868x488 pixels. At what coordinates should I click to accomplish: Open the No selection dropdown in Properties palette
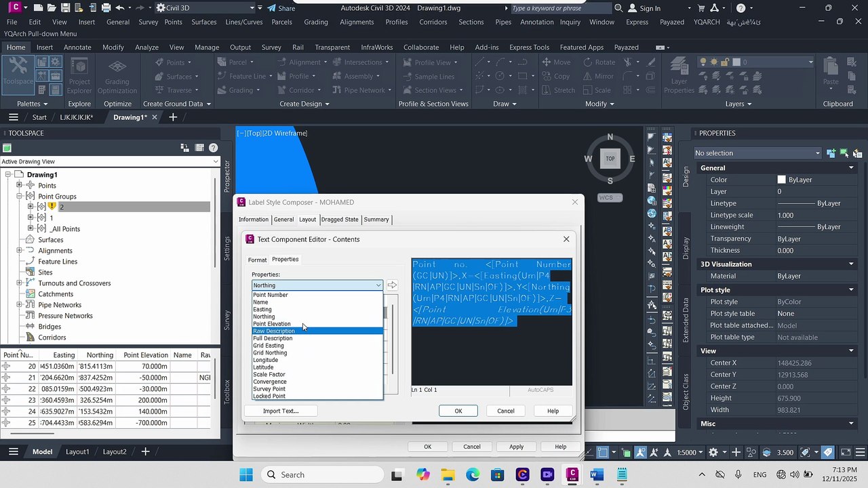tap(758, 153)
